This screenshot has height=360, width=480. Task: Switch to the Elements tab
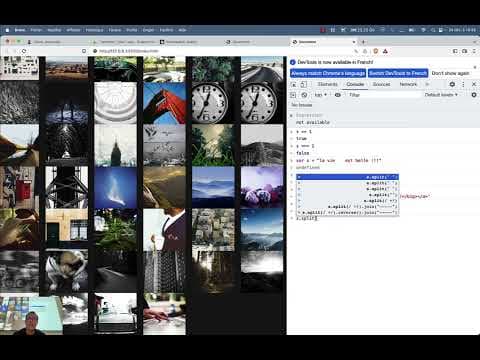click(x=327, y=84)
